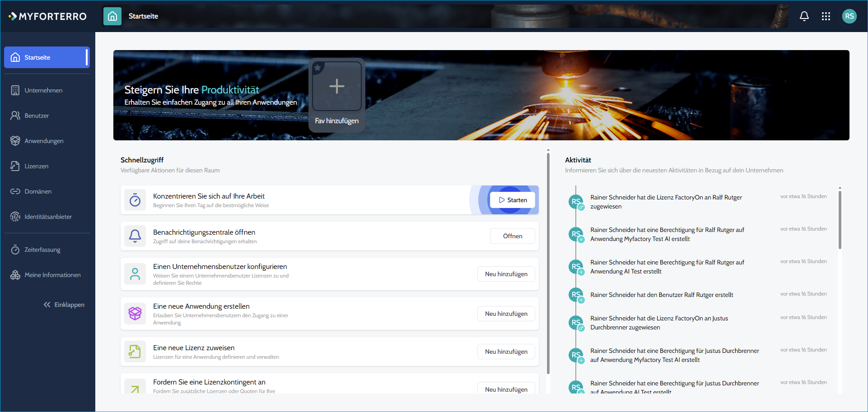The image size is (868, 412).
Task: Open Zeiterfassung in the sidebar
Action: 47,250
